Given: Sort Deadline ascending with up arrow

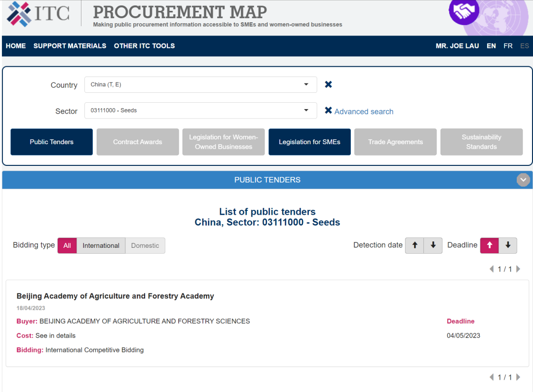Looking at the screenshot, I should (x=490, y=245).
